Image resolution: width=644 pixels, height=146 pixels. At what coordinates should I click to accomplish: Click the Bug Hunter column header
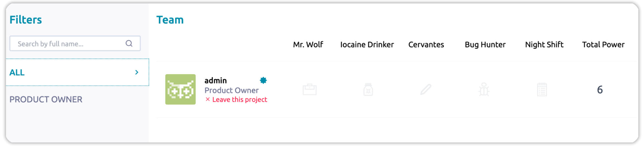click(x=485, y=45)
